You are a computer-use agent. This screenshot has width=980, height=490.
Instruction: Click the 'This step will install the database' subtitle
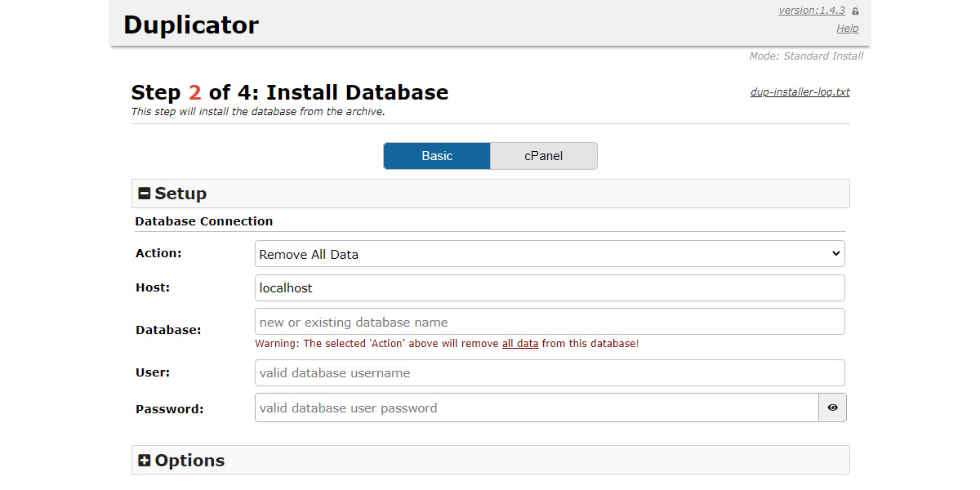click(258, 112)
